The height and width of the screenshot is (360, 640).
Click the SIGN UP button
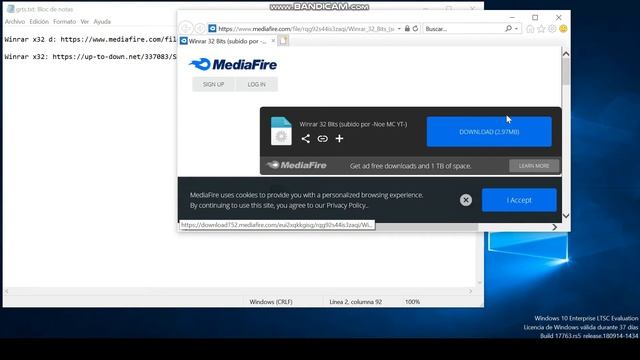[x=213, y=84]
